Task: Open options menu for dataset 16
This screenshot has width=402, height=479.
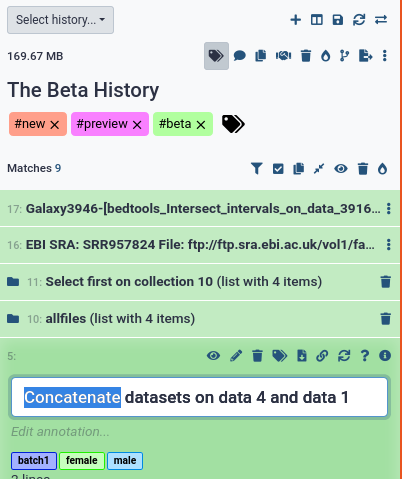Action: click(389, 245)
